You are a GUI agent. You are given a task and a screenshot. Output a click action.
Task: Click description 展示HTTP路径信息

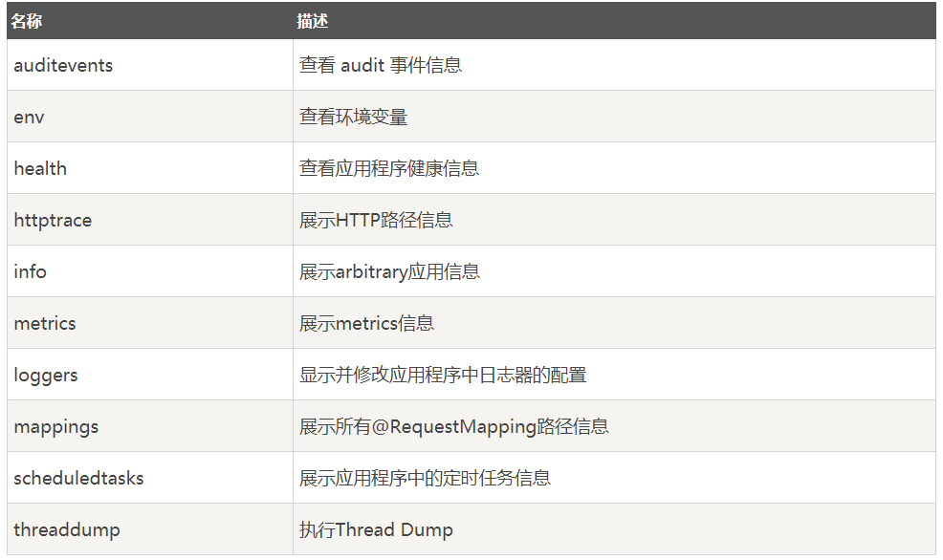pos(376,220)
